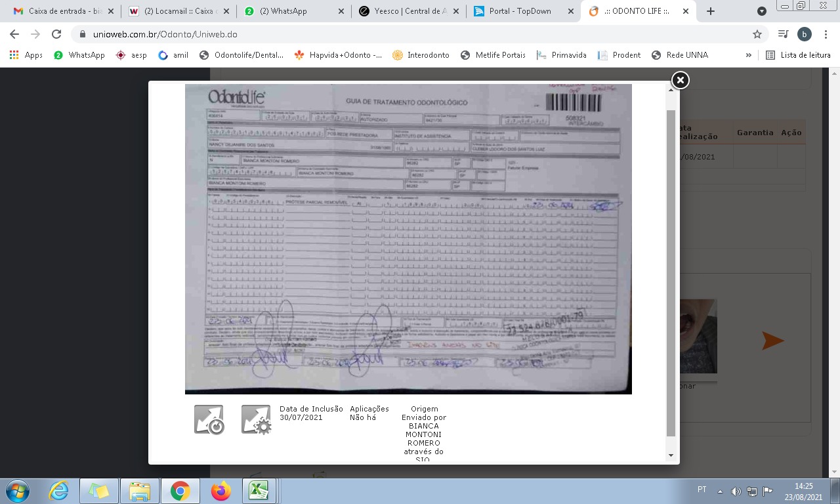Open Lista de leitura reading list
The image size is (840, 504).
(798, 55)
